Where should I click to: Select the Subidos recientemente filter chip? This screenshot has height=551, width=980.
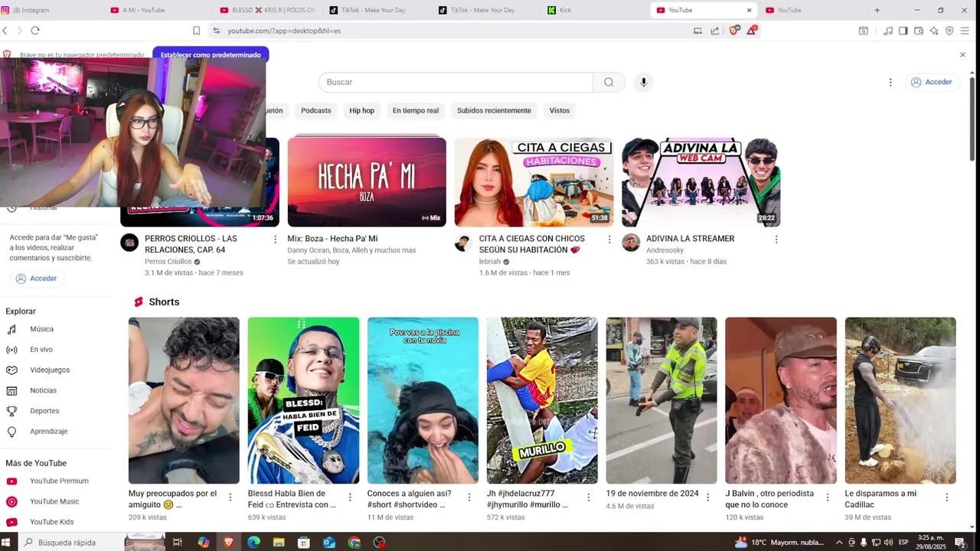tap(494, 110)
